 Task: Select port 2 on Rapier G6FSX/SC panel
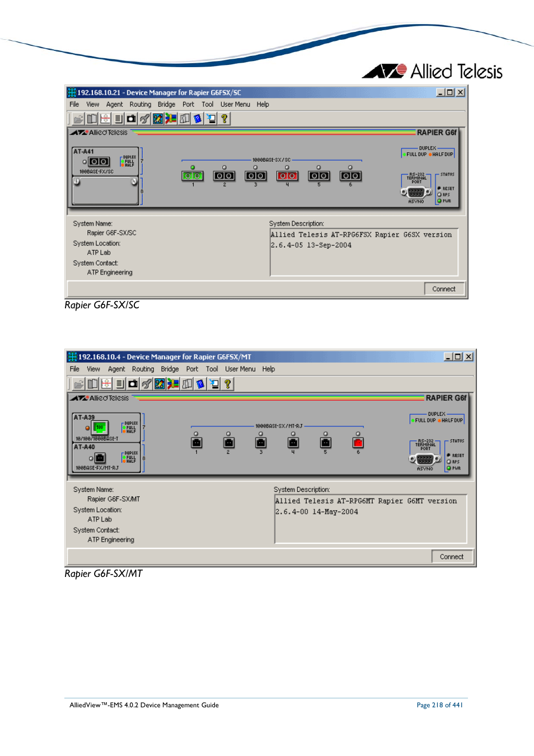click(224, 176)
